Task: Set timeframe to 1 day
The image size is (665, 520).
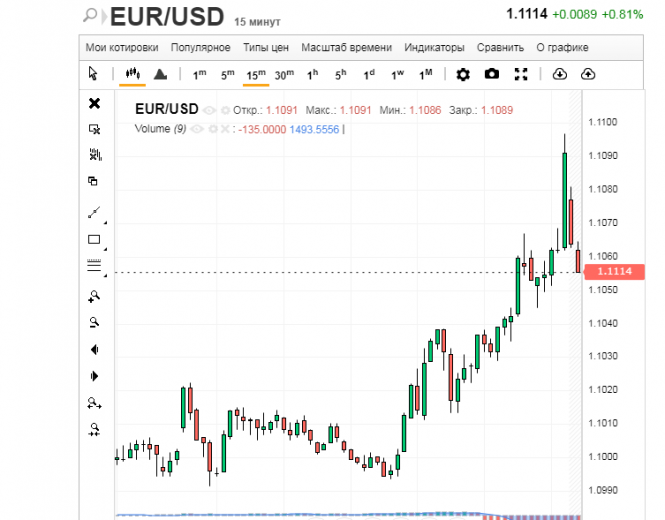Action: (x=369, y=75)
